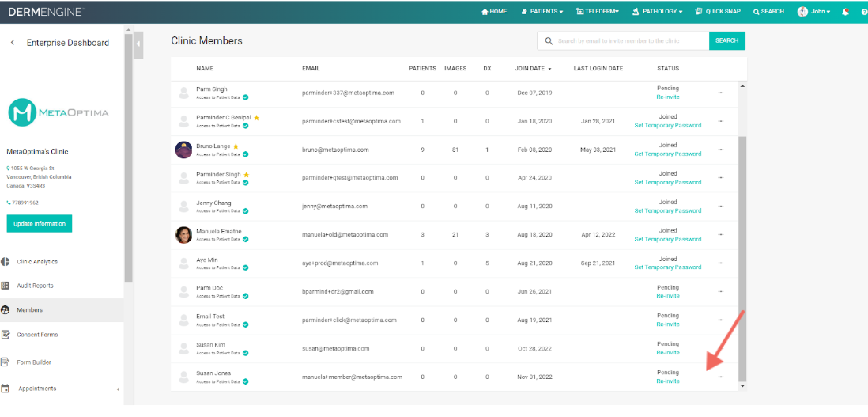Screen dimensions: 868x417
Task: Click the MetaOptima clinic logo
Action: 58,112
